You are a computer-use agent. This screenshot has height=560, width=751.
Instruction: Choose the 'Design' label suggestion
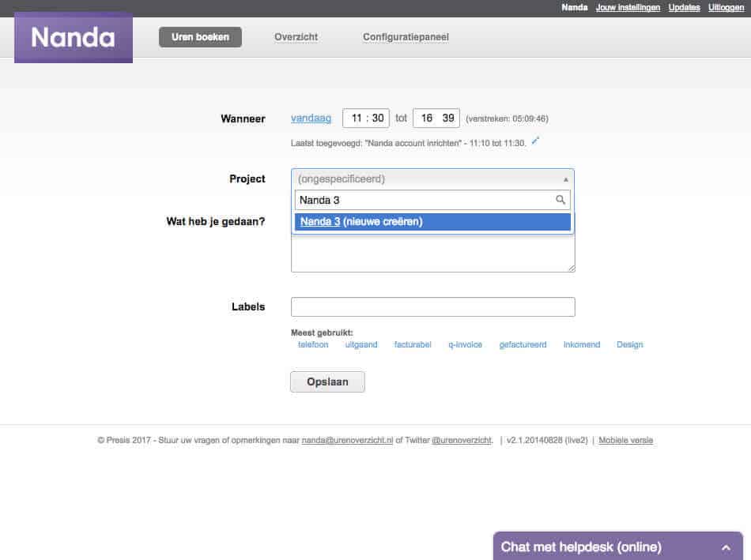pyautogui.click(x=629, y=344)
